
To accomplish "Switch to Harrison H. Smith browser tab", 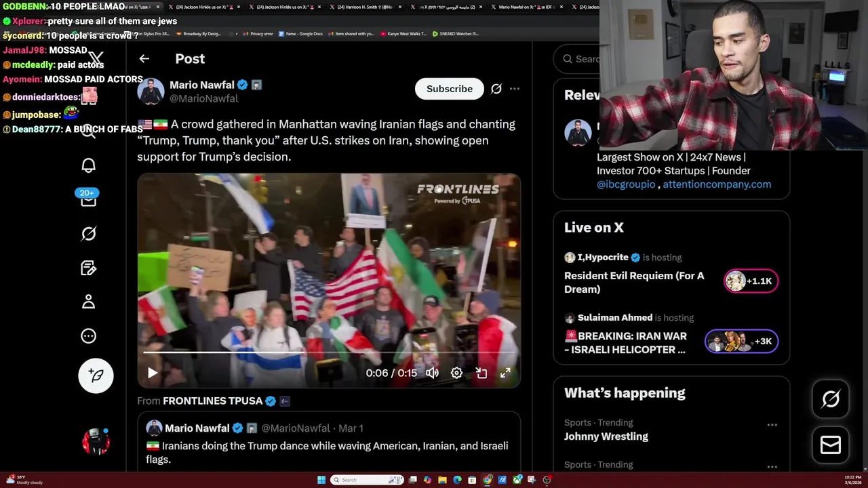I will (366, 7).
